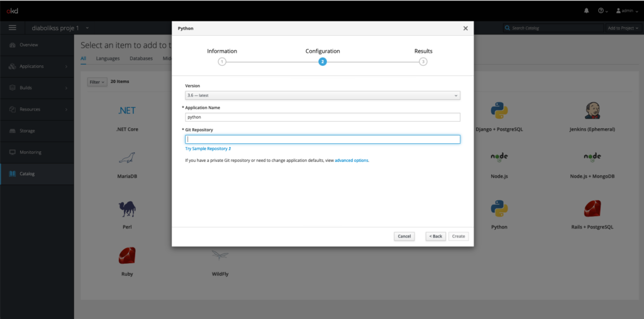Image resolution: width=644 pixels, height=319 pixels.
Task: Switch to the Languages tab
Action: pos(108,58)
